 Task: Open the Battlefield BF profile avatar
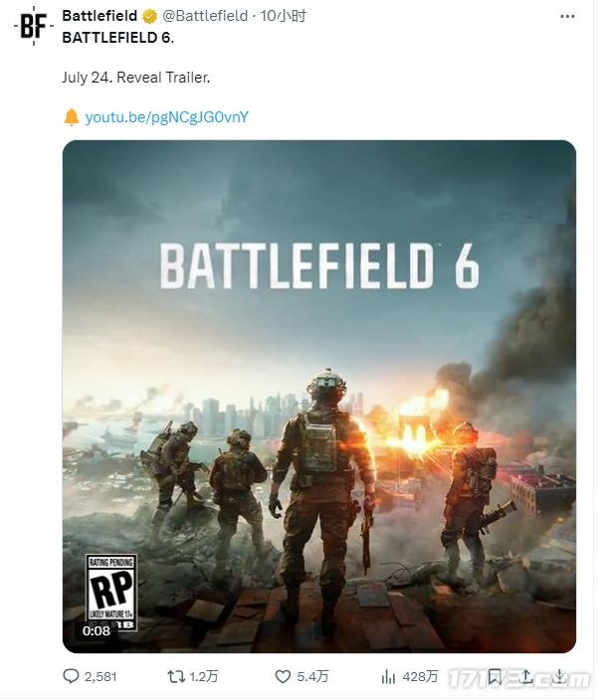(x=32, y=27)
